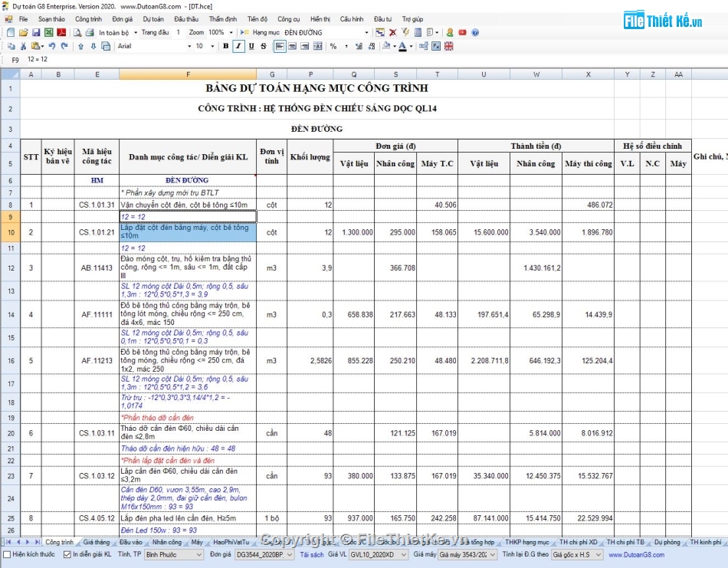Apply percent number format
The width and height of the screenshot is (728, 568).
pos(333,46)
